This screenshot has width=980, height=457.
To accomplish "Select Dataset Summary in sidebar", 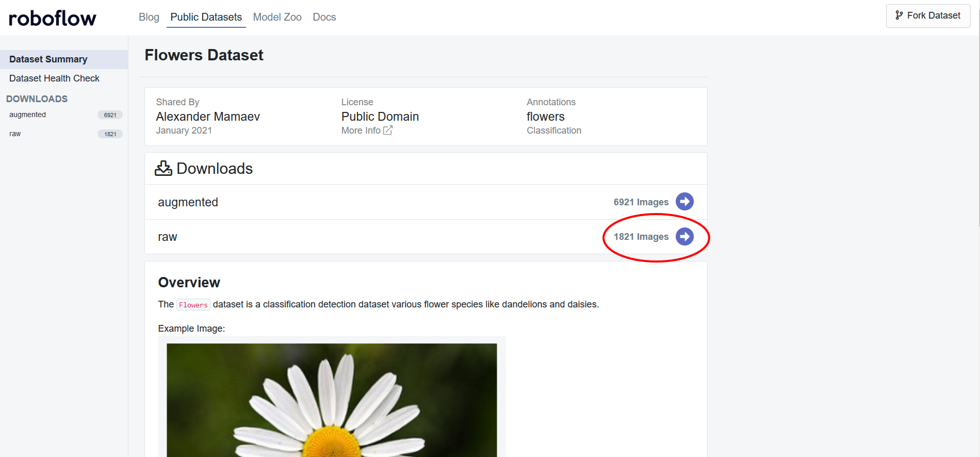I will click(64, 59).
